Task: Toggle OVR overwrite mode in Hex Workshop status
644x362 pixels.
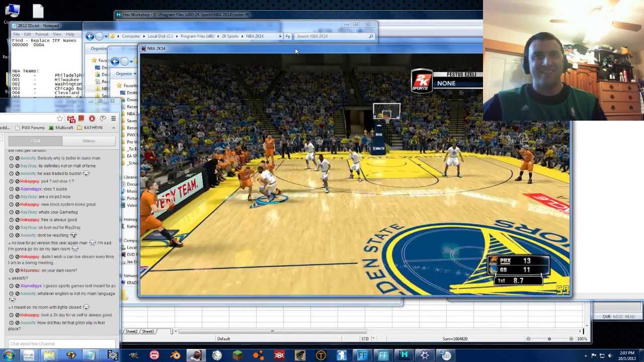Action: 606,317
